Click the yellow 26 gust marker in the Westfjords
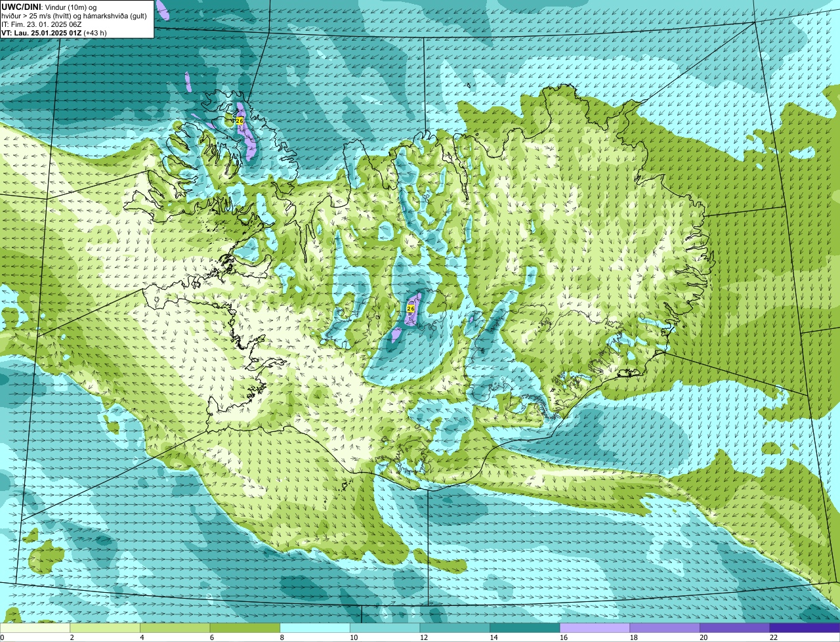Viewport: 840px width, 642px height. (x=239, y=121)
